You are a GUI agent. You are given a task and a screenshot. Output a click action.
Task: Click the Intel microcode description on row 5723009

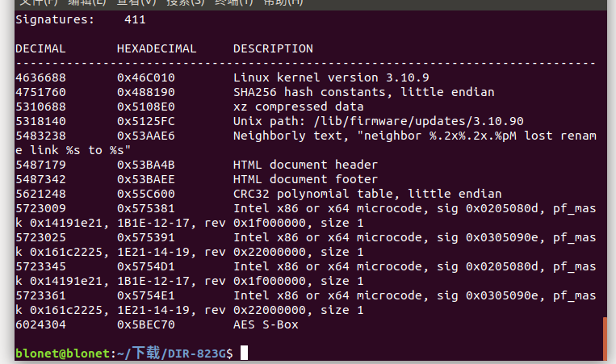pos(415,208)
